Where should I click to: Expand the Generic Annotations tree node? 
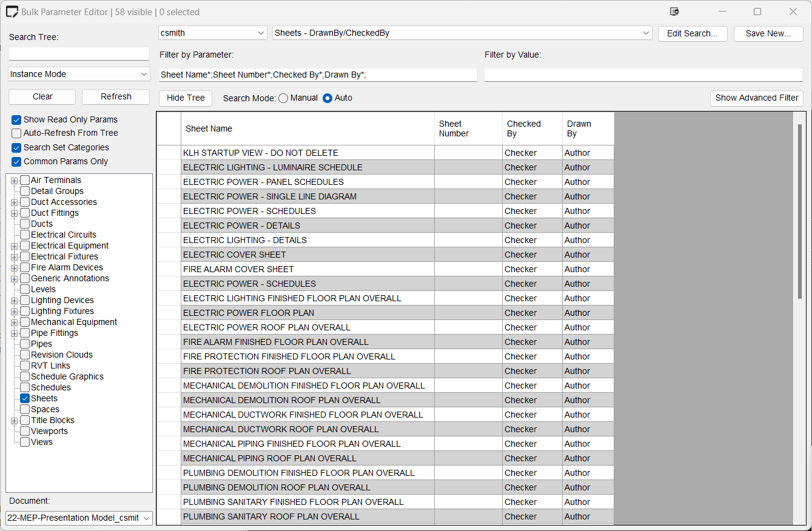14,279
